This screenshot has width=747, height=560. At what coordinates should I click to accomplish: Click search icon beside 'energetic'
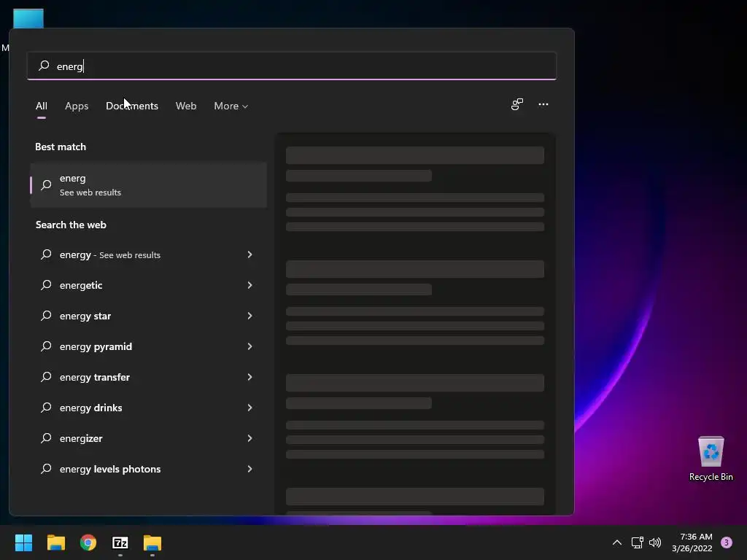[46, 285]
